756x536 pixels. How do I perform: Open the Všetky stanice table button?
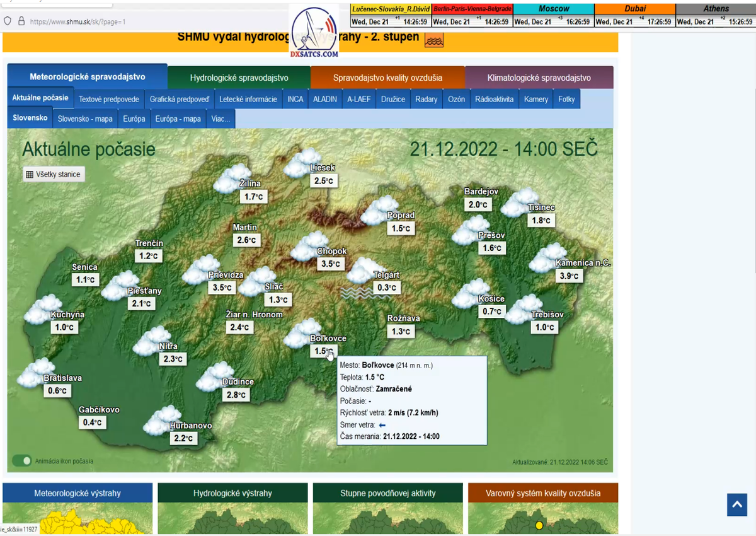click(54, 174)
